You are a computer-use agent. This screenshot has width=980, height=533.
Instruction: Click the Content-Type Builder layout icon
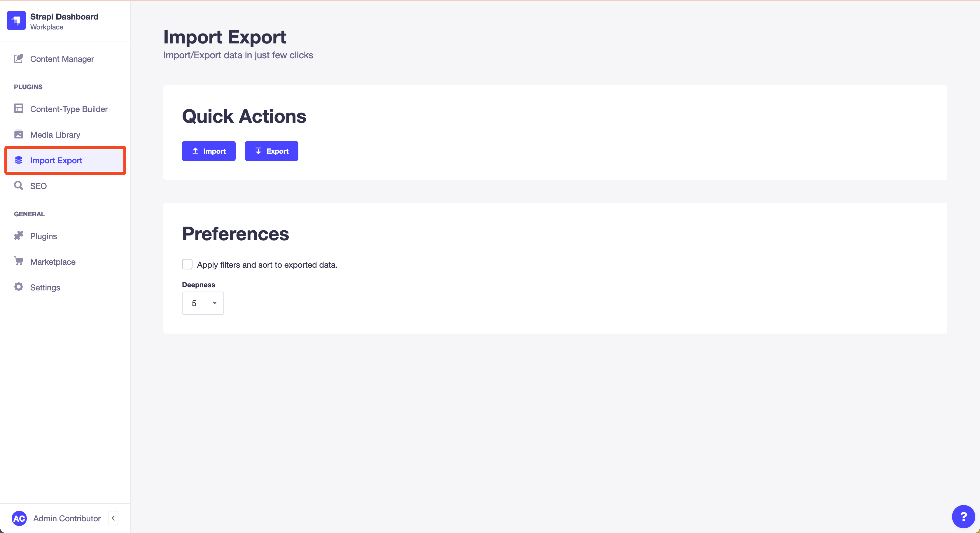click(19, 109)
